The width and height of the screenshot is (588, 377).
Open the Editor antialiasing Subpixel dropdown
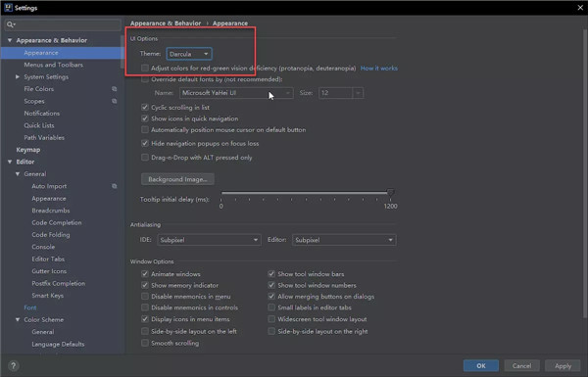click(344, 240)
